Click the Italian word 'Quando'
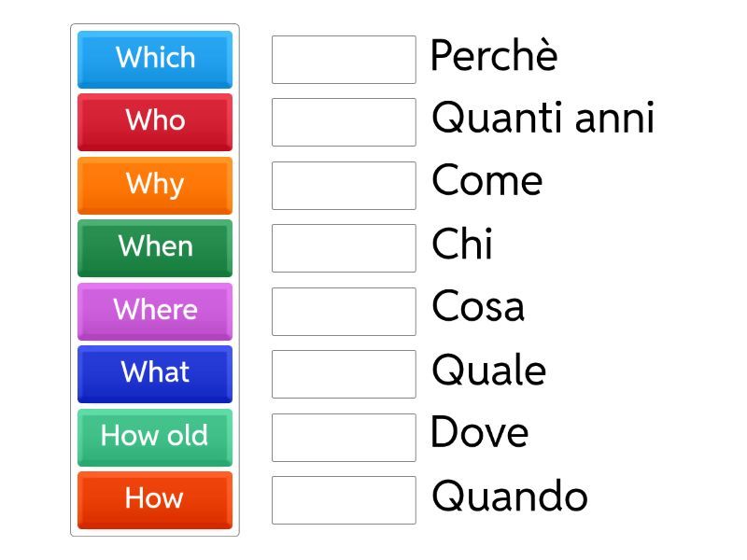The height and width of the screenshot is (560, 747). point(509,497)
